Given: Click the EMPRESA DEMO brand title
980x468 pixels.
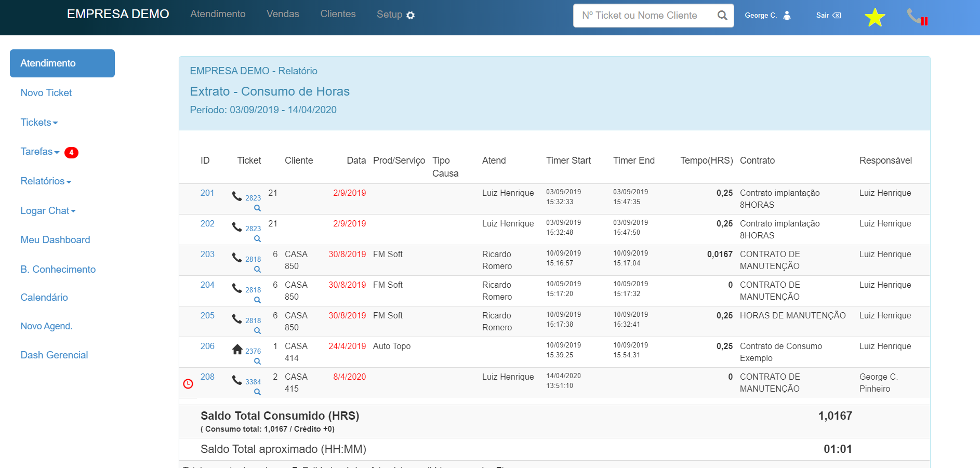Looking at the screenshot, I should coord(118,14).
